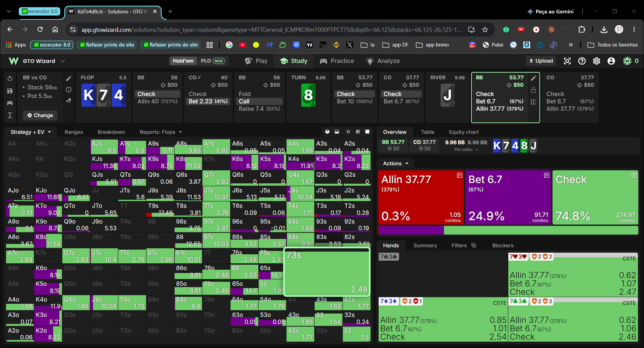
Task: Click the lock icon on active BB river card
Action: point(533,90)
